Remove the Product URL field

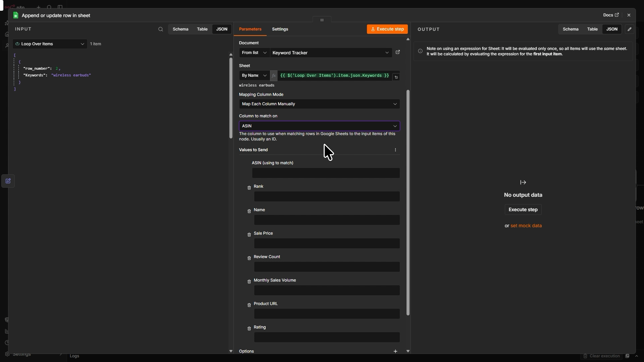(249, 305)
